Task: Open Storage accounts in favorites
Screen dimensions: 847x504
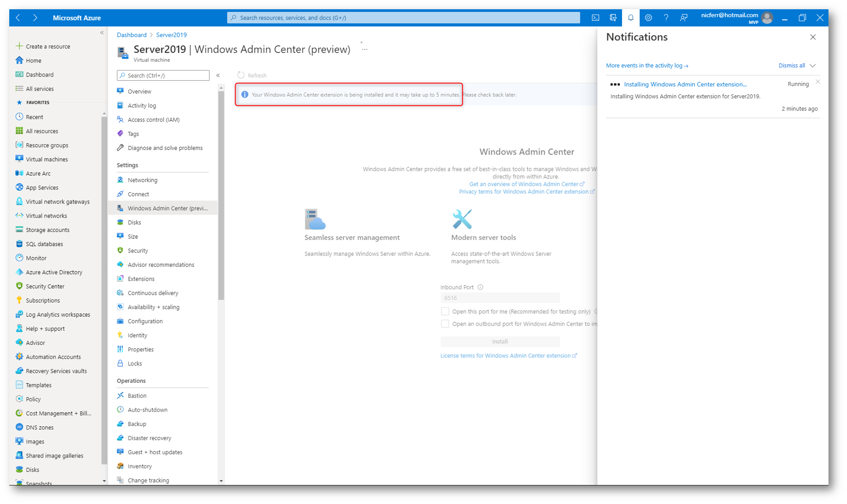Action: (48, 230)
